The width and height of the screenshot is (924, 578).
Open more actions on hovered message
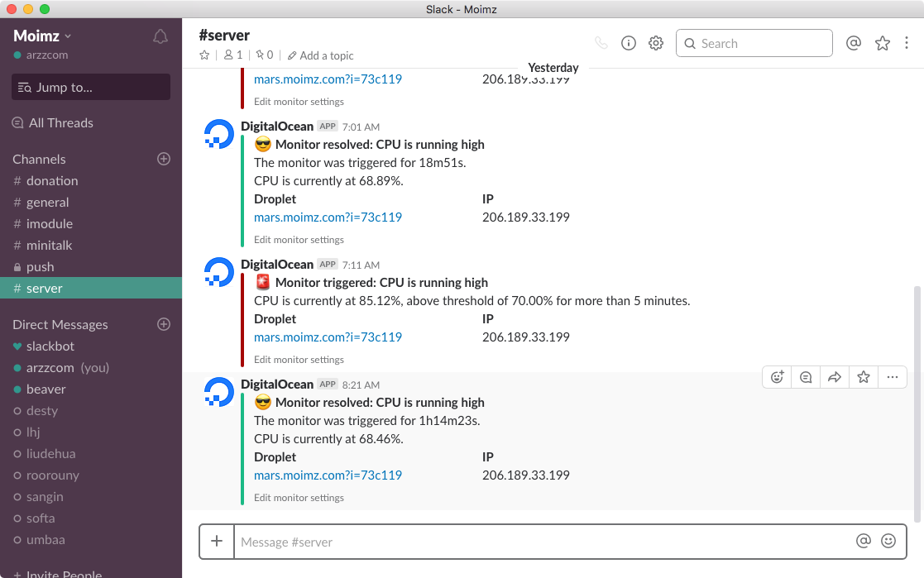click(x=892, y=377)
